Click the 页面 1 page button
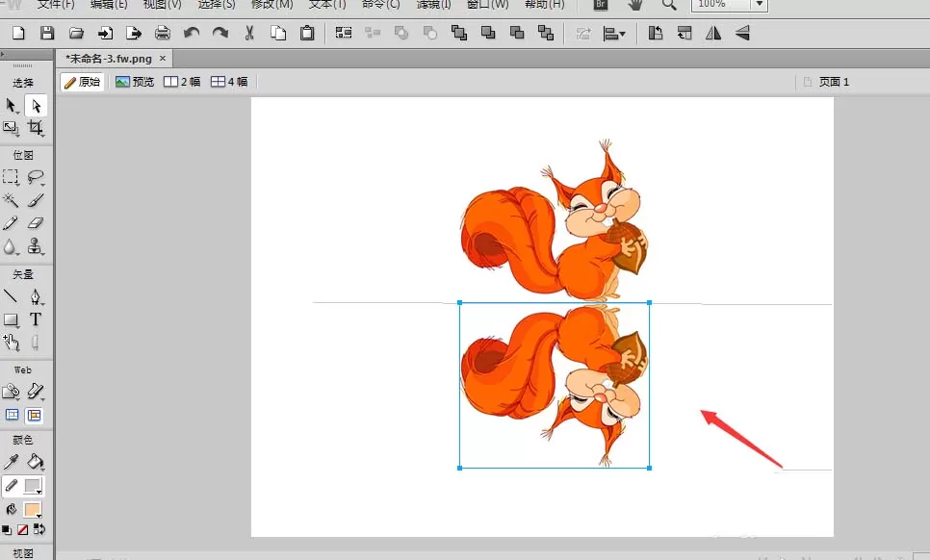 pos(826,82)
